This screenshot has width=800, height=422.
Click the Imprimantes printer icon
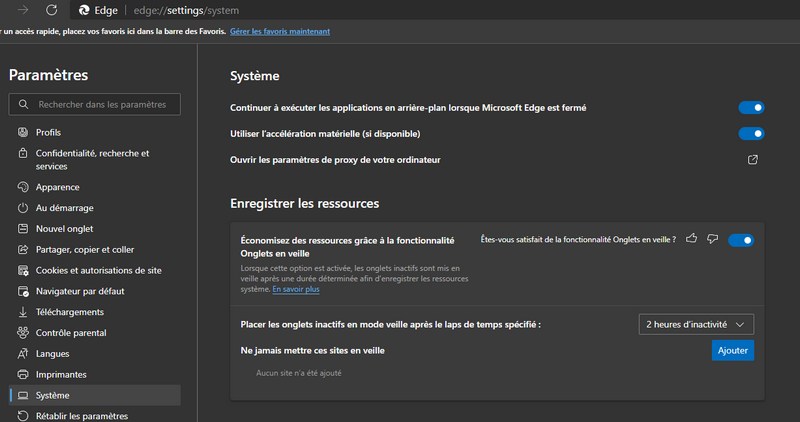tap(23, 375)
